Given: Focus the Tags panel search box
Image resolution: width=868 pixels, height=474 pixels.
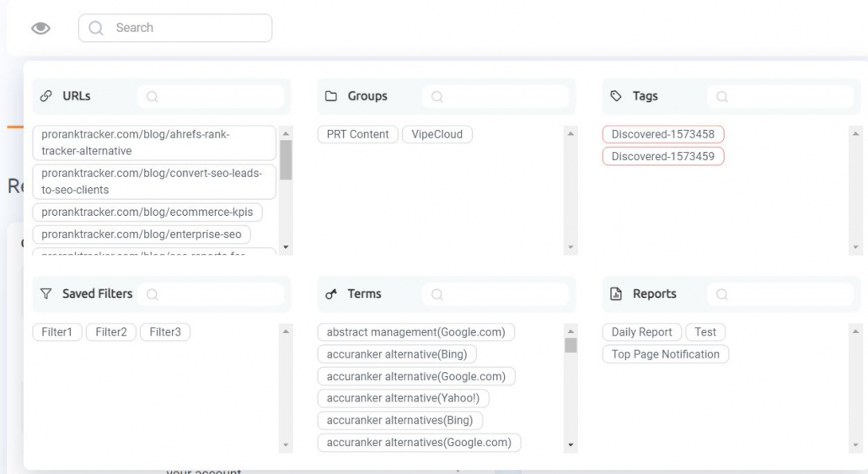Looking at the screenshot, I should pyautogui.click(x=780, y=96).
